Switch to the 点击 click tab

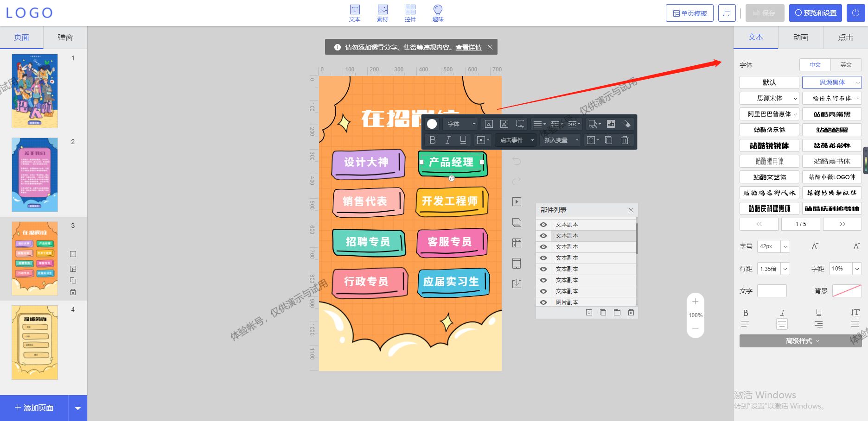pos(846,38)
